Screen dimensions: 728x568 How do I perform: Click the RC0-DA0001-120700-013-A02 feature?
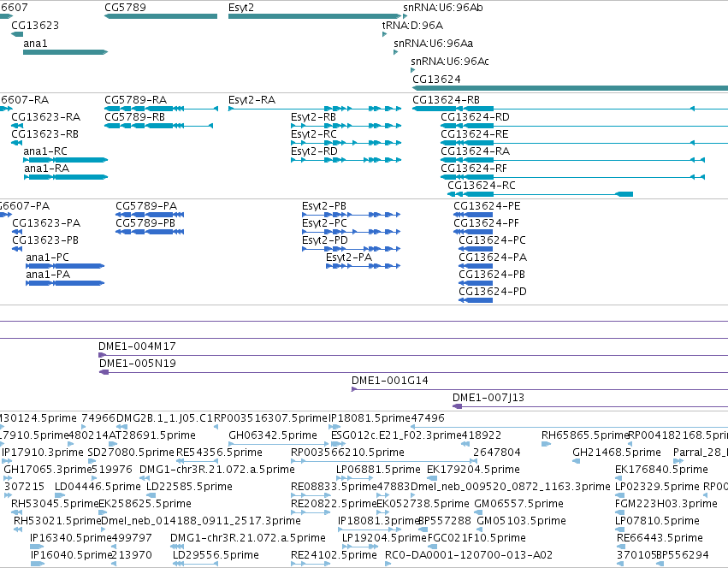coord(388,564)
